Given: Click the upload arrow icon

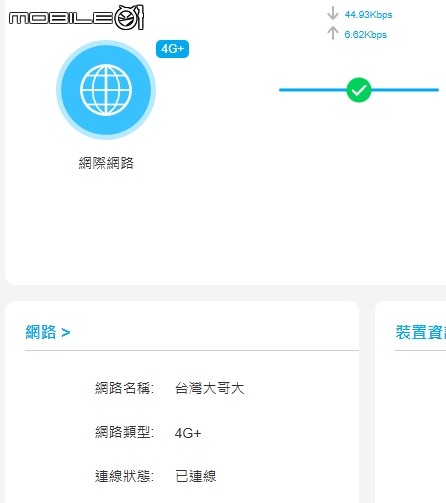Looking at the screenshot, I should (333, 33).
